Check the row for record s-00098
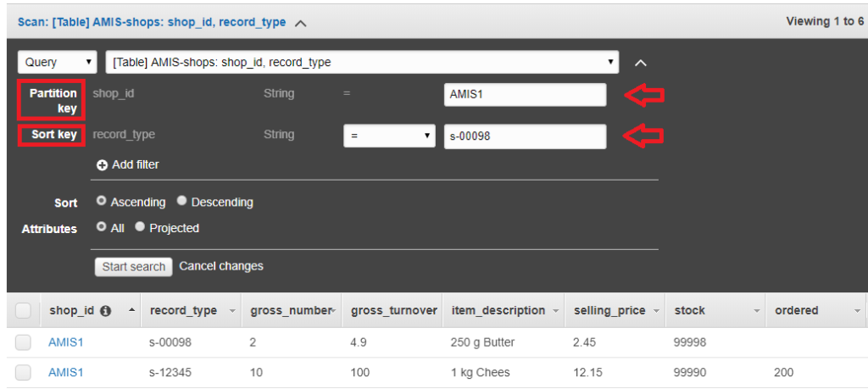868x389 pixels. click(24, 342)
